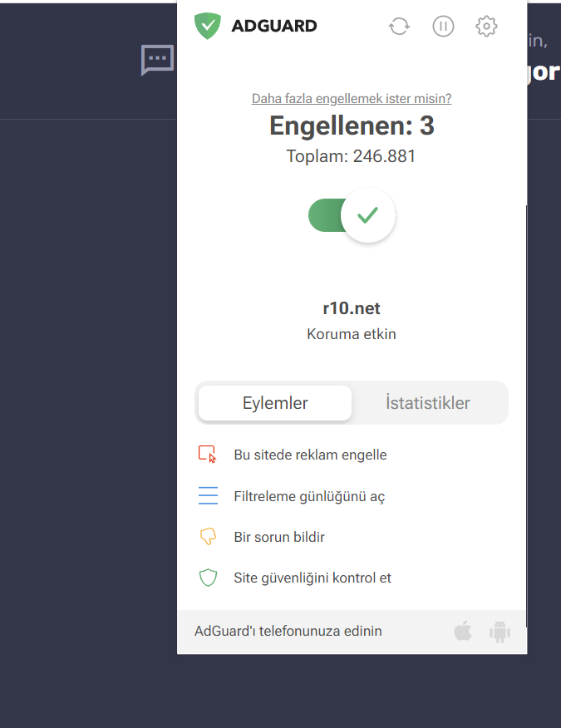The image size is (561, 728).
Task: Click the AdGuard shield logo
Action: 208,26
